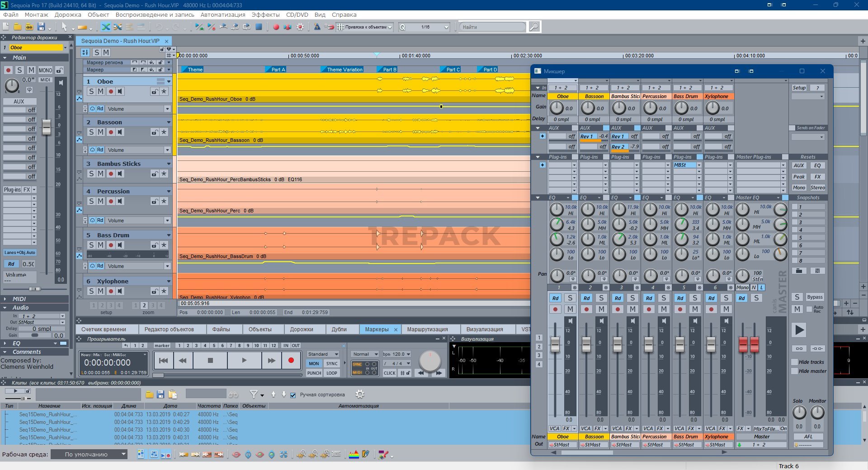Mute the Bassoon channel in the mixer
Viewport: 868px width, 470px height.
coord(601,309)
